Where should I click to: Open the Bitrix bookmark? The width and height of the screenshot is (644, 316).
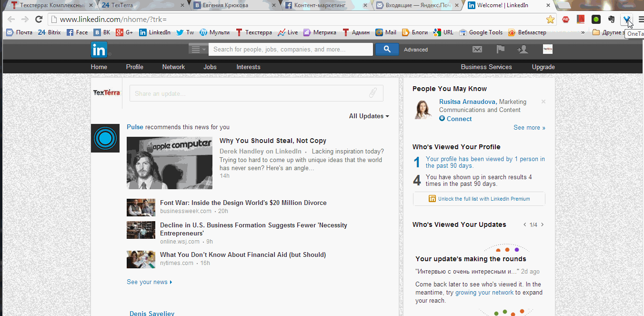point(49,32)
